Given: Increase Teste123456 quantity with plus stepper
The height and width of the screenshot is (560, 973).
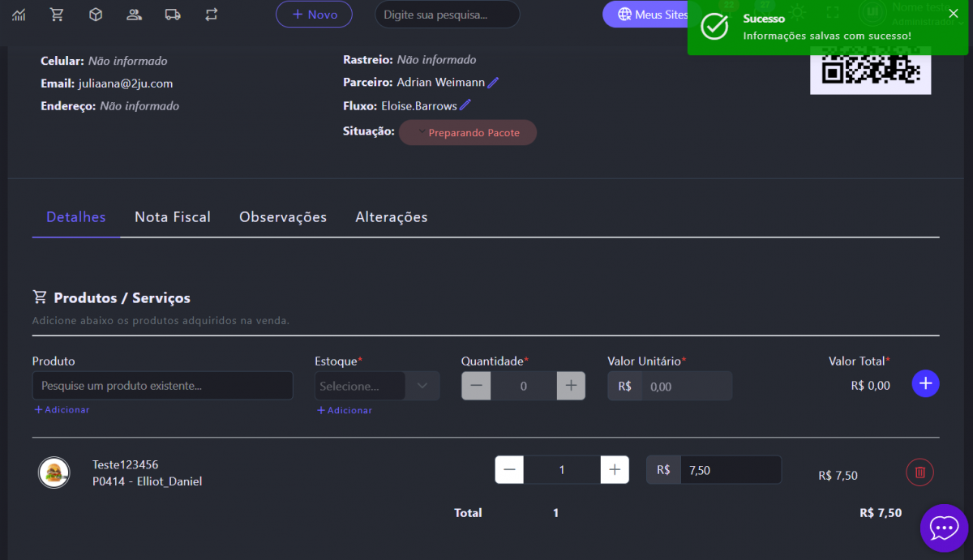Looking at the screenshot, I should (615, 470).
